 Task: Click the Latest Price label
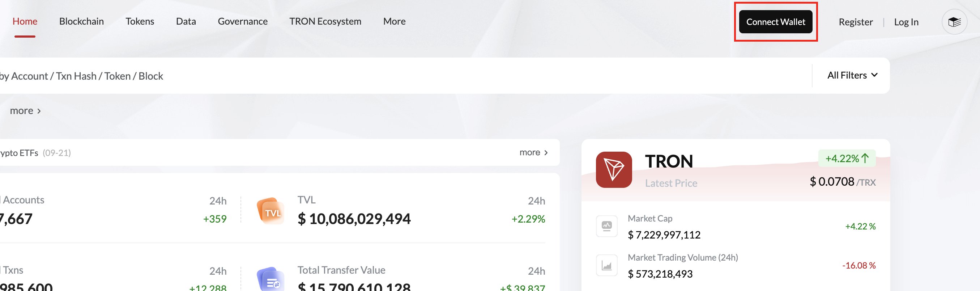coord(671,183)
